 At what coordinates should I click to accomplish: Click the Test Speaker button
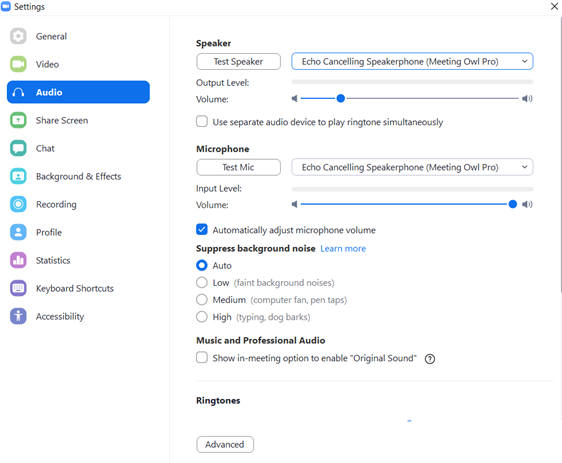coord(238,61)
